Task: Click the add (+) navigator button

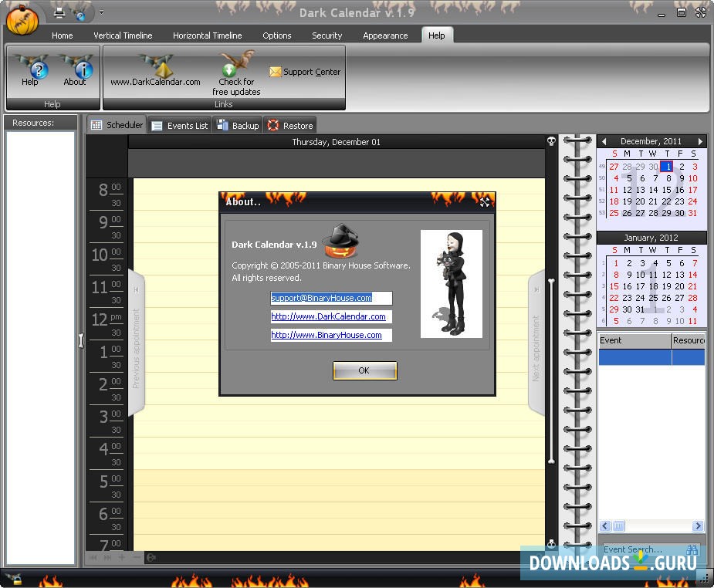Action: pyautogui.click(x=122, y=557)
